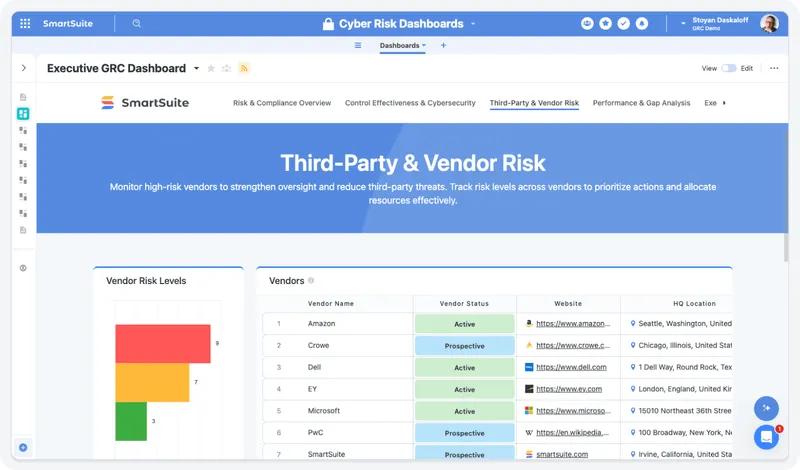Click the orange RSS feed icon

[244, 68]
